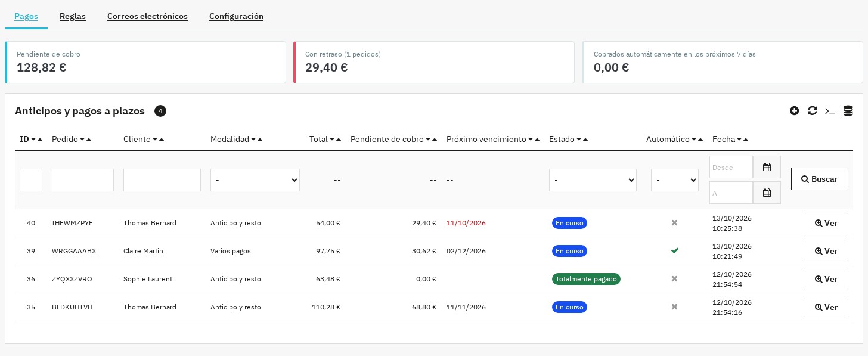Sort Modalidad column ascending arrow
Viewport: 868px width, 356px height.
point(260,140)
